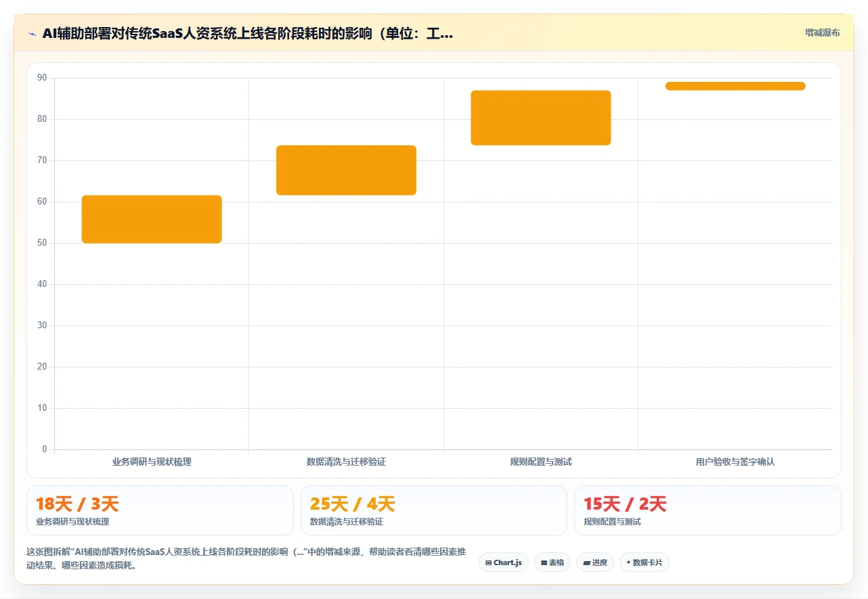Screen dimensions: 868x599
Task: Select the 数据清洗与迁移验证 waterfall bar
Action: point(346,170)
